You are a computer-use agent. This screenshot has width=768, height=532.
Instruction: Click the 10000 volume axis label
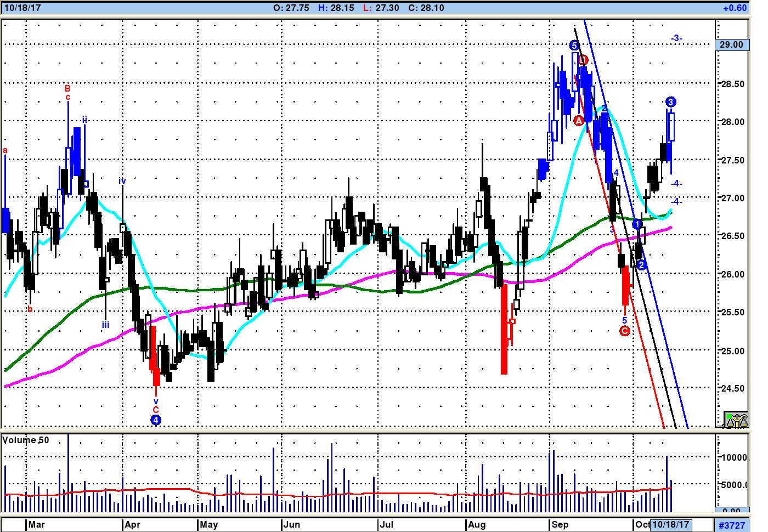click(x=733, y=457)
